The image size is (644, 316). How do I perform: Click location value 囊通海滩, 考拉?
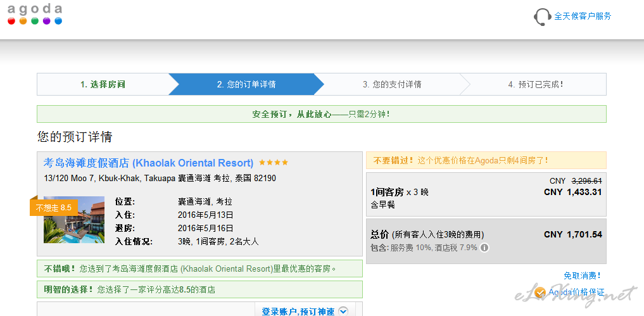[205, 202]
